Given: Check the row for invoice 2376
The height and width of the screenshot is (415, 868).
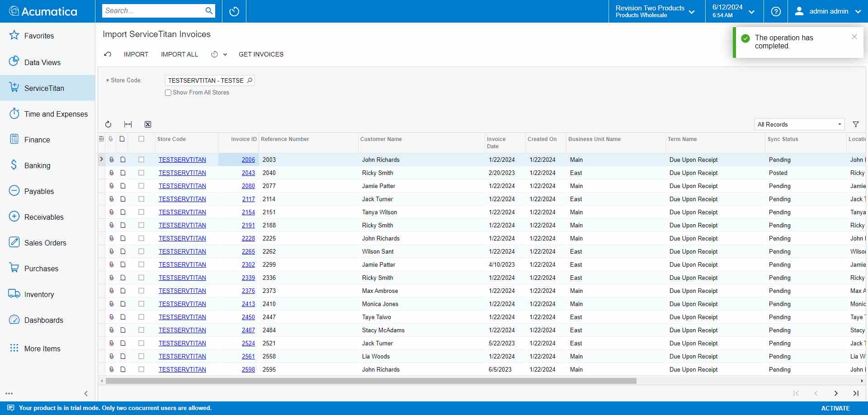Looking at the screenshot, I should pos(142,291).
